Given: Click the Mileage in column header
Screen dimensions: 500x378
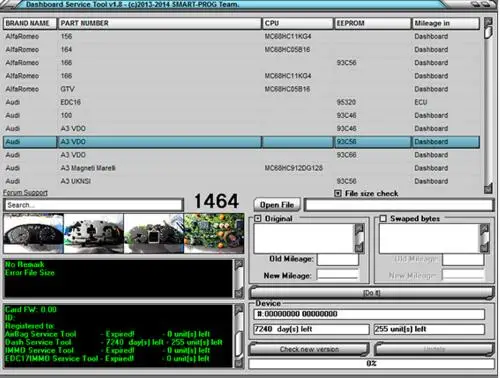Looking at the screenshot, I should (446, 23).
